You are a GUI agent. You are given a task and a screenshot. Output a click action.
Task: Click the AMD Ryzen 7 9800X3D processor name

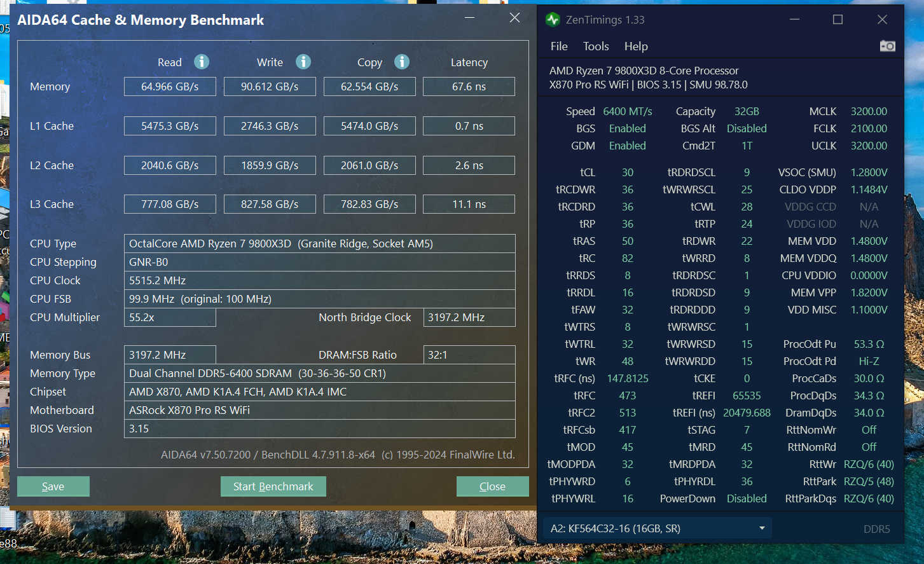pos(644,71)
